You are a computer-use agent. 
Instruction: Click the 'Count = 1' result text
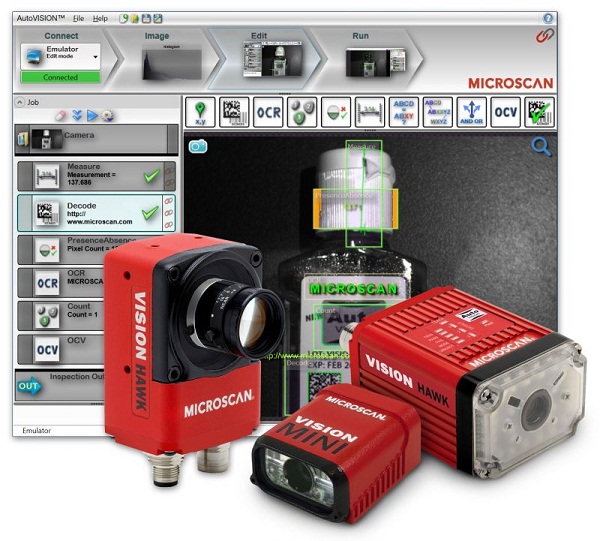pos(82,314)
